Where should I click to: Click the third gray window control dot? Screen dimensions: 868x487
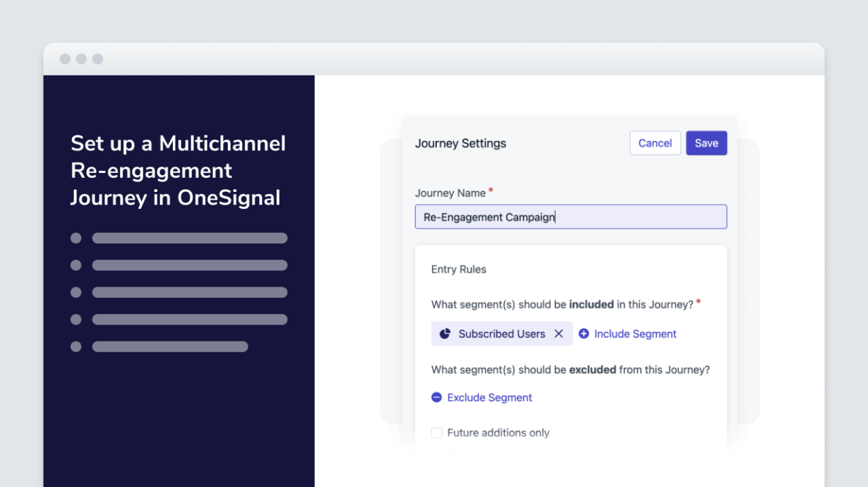(97, 59)
